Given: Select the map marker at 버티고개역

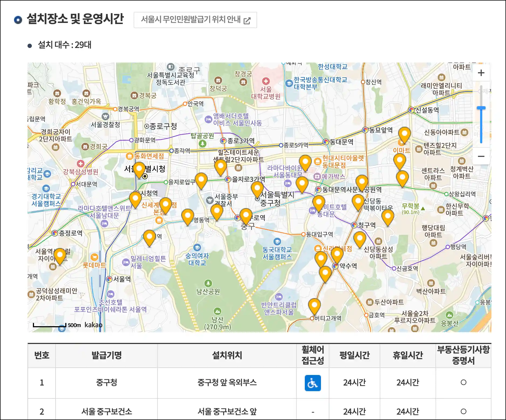Looking at the screenshot, I should coord(314,306).
